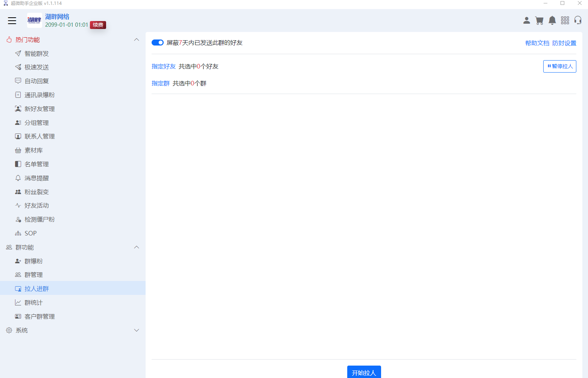Click the 续费 renew button
The width and height of the screenshot is (588, 378).
coord(98,25)
